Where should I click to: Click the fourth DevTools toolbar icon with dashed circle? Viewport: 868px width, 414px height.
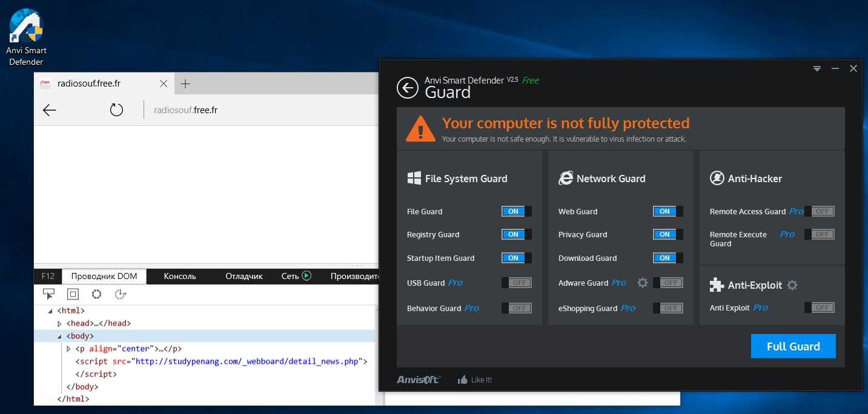click(x=120, y=294)
